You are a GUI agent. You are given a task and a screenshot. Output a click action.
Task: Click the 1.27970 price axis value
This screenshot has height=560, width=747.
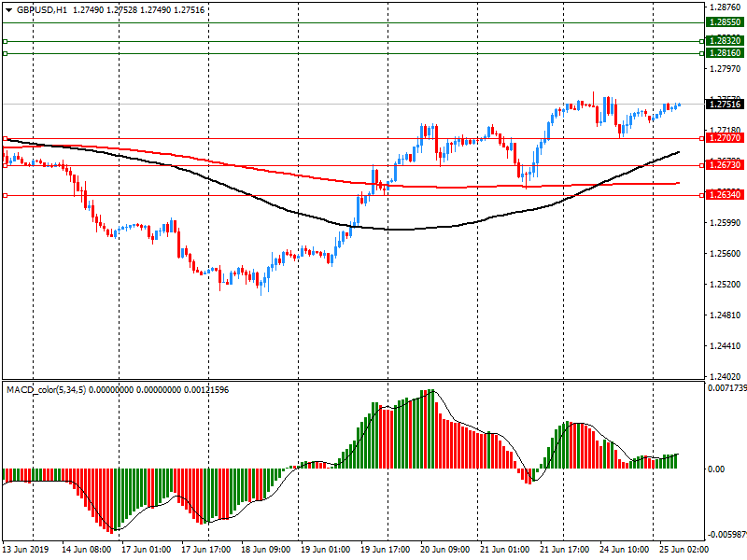(726, 69)
